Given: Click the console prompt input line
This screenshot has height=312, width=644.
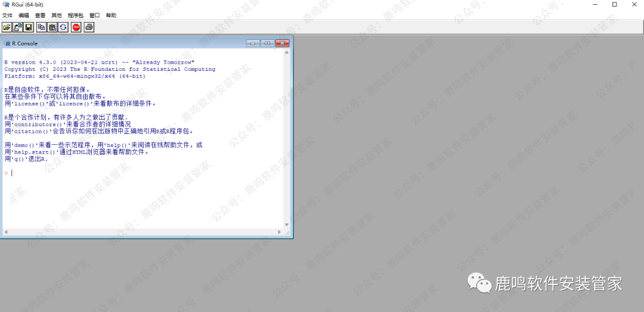Looking at the screenshot, I should (143, 173).
